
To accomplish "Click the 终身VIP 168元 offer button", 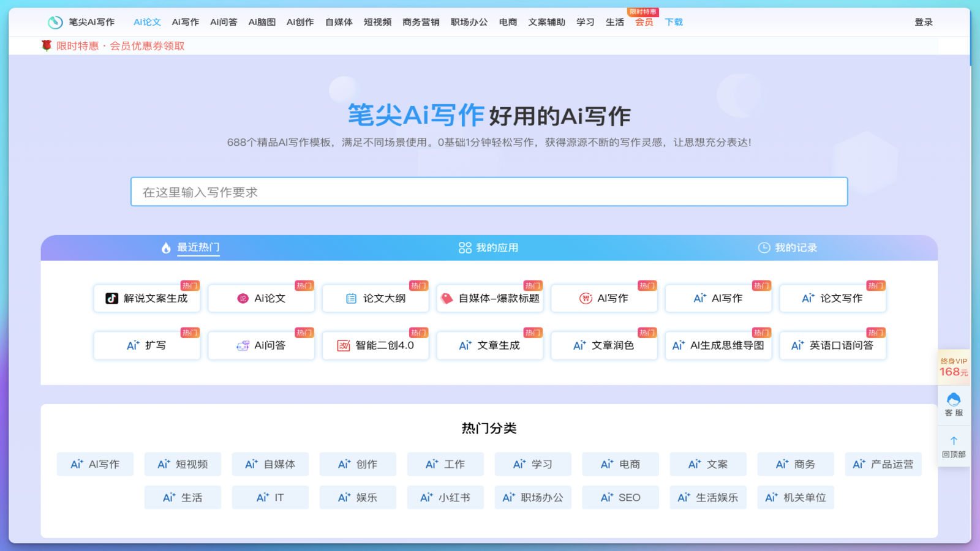I will click(954, 367).
